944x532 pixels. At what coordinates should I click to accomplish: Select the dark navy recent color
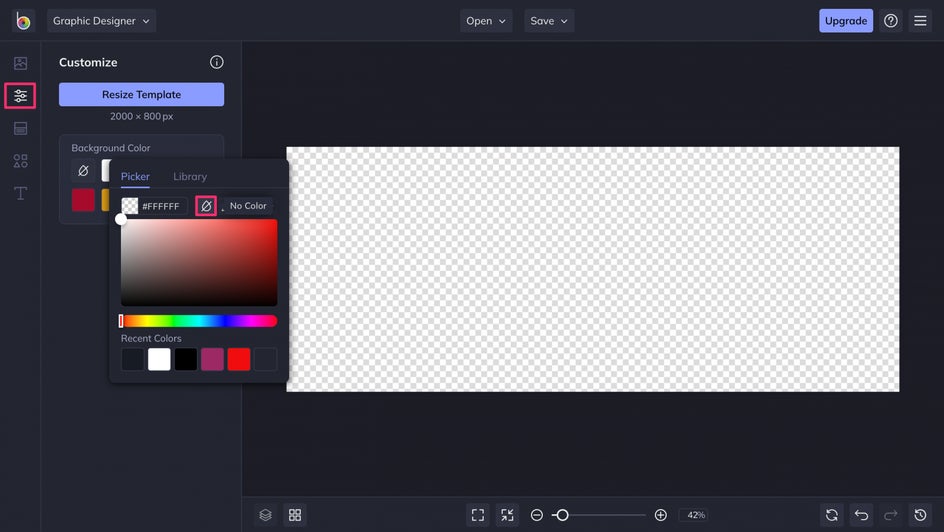(x=132, y=359)
